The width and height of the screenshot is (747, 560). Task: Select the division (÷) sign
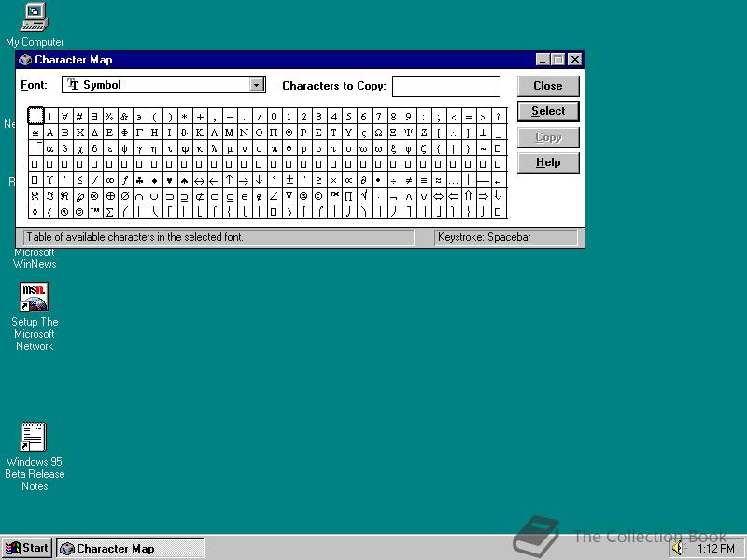click(393, 180)
